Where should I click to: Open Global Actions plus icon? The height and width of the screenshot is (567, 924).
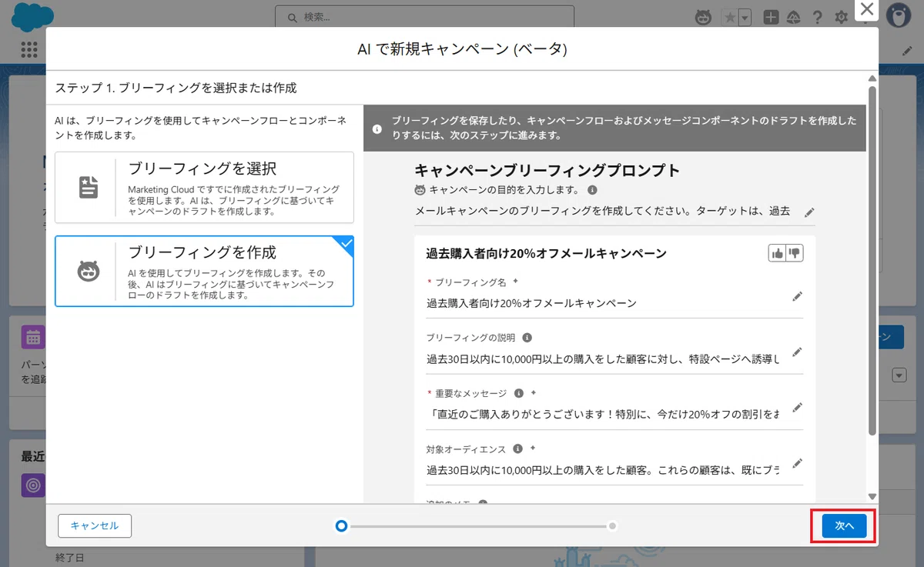pos(771,18)
